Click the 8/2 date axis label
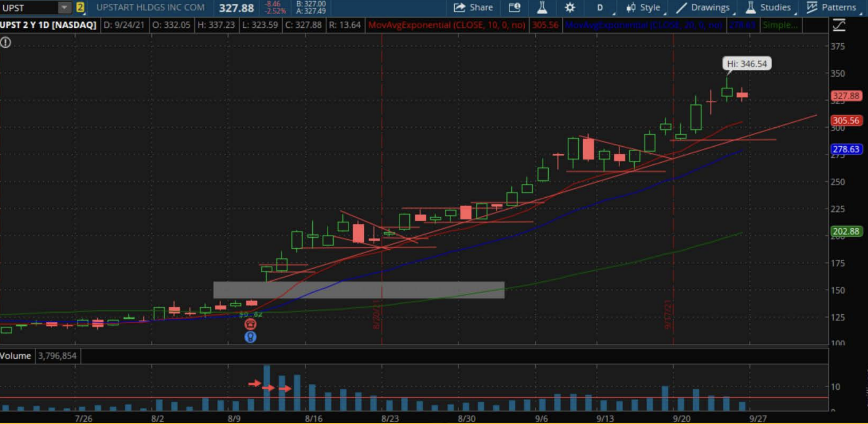Screen dimensions: 868x424 click(158, 419)
